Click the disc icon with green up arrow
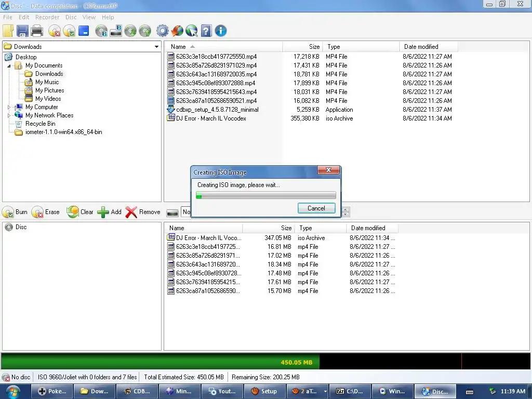This screenshot has height=399, width=532. coord(145,31)
